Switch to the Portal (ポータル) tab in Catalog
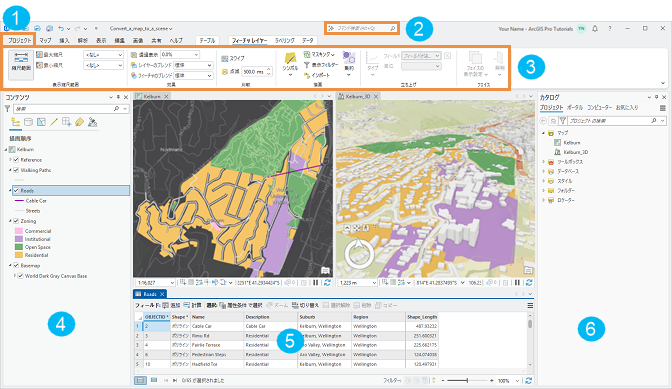Image resolution: width=672 pixels, height=389 pixels. tap(575, 108)
